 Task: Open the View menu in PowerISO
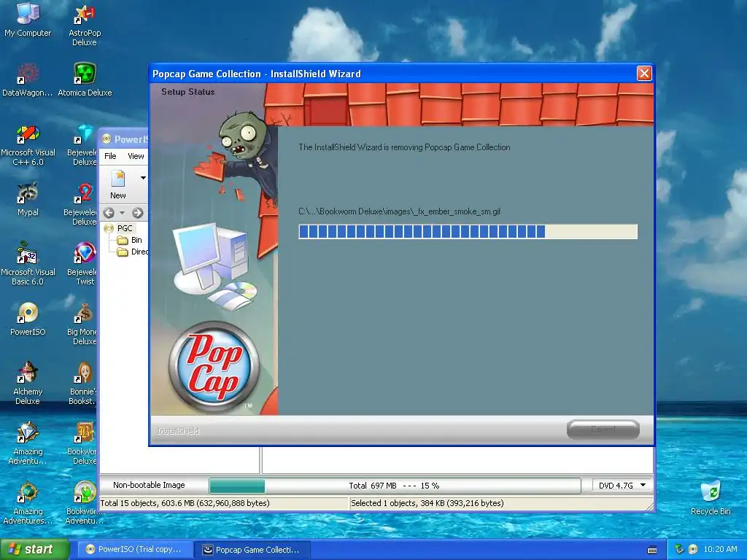click(x=136, y=156)
